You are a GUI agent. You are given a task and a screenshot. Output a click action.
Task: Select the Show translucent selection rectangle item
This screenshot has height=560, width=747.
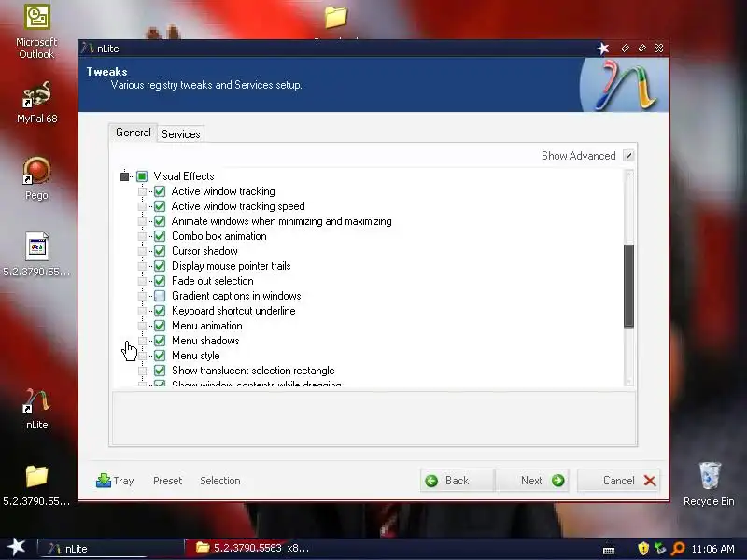click(x=253, y=371)
